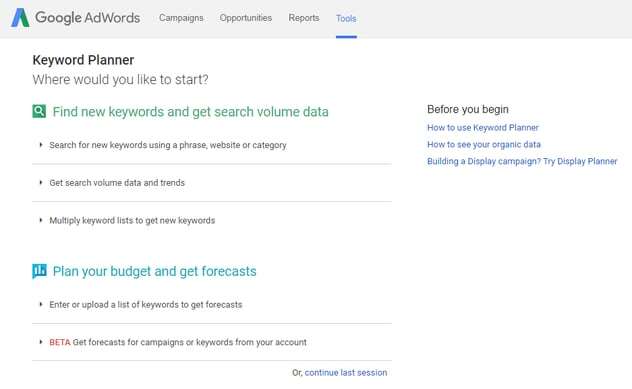Expand BETA 'Get forecasts for campaigns' arrow
This screenshot has height=389, width=632.
(41, 342)
